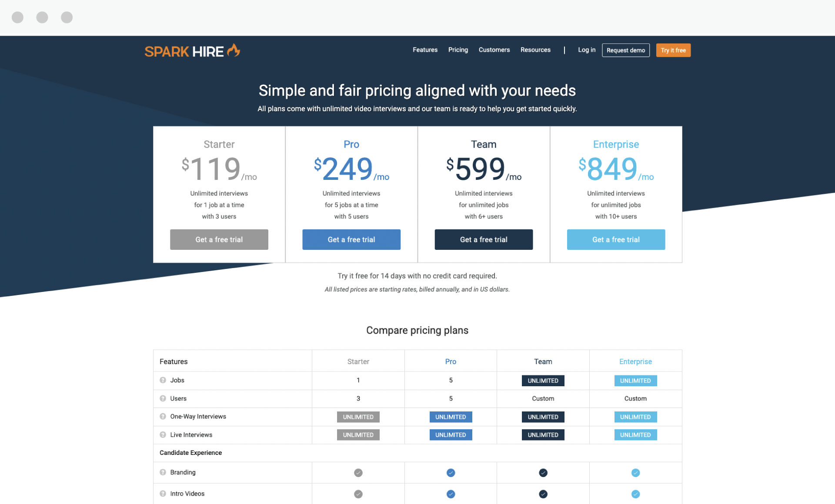This screenshot has width=835, height=504.
Task: Start the Starter plan free trial
Action: point(219,239)
